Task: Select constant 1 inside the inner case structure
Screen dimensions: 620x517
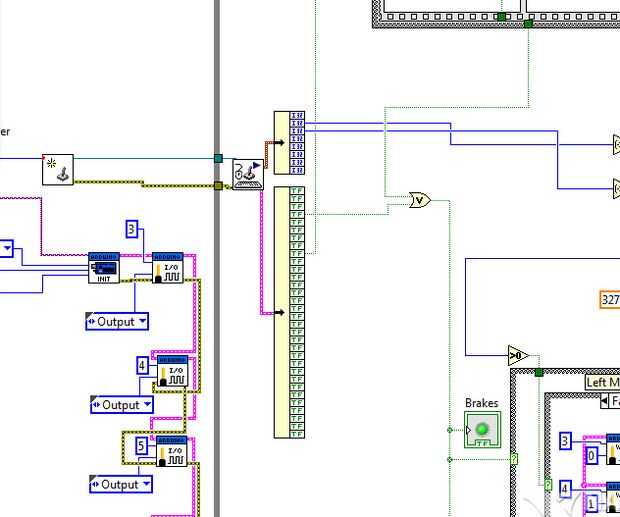Action: (592, 504)
